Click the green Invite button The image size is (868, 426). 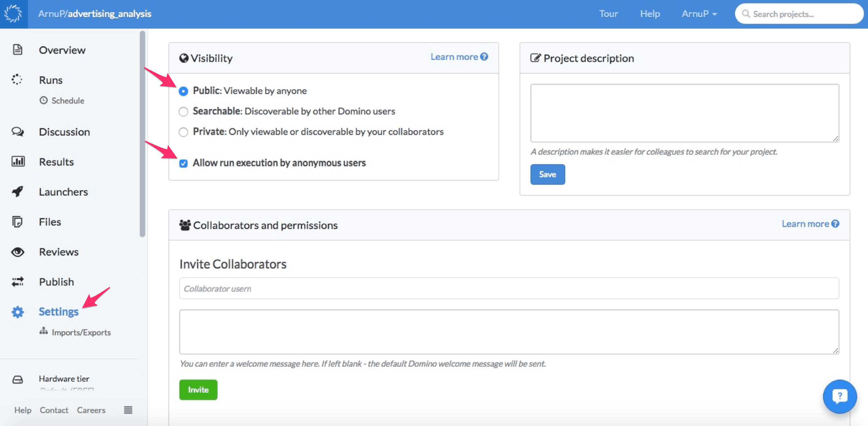pos(198,390)
